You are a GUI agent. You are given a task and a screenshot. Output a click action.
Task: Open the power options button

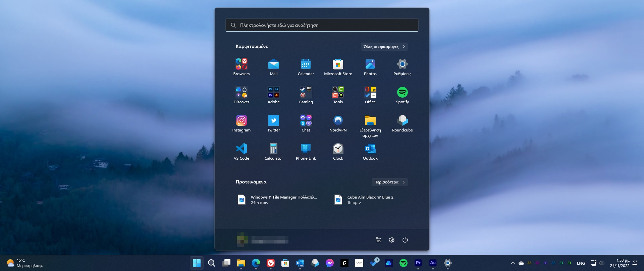pyautogui.click(x=405, y=240)
